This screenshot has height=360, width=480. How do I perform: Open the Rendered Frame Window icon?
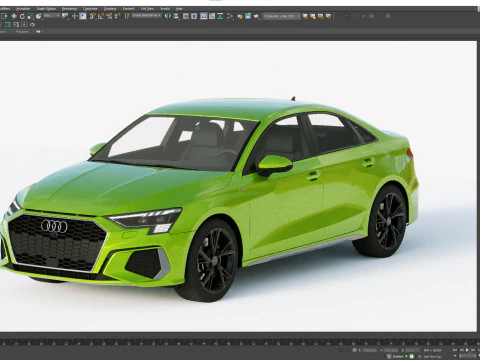(x=248, y=16)
